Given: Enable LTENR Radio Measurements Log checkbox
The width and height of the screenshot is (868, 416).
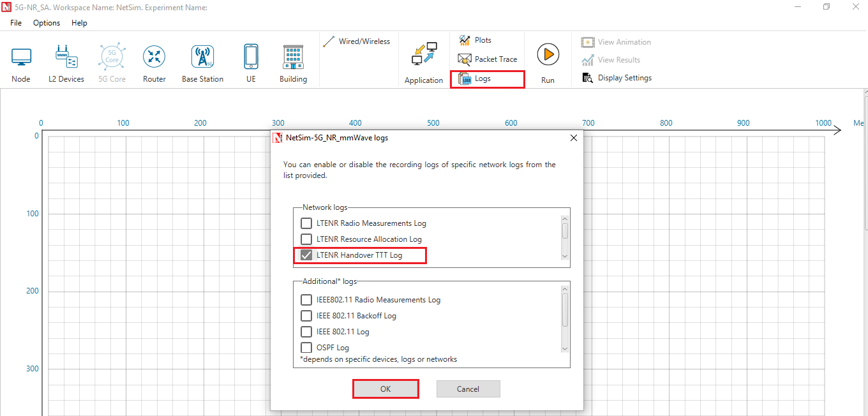Looking at the screenshot, I should (x=306, y=223).
